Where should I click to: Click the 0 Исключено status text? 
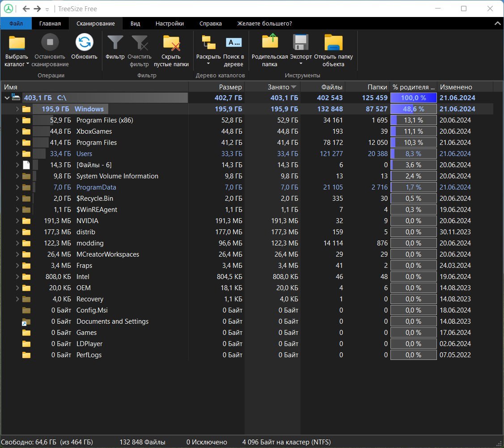pyautogui.click(x=207, y=442)
